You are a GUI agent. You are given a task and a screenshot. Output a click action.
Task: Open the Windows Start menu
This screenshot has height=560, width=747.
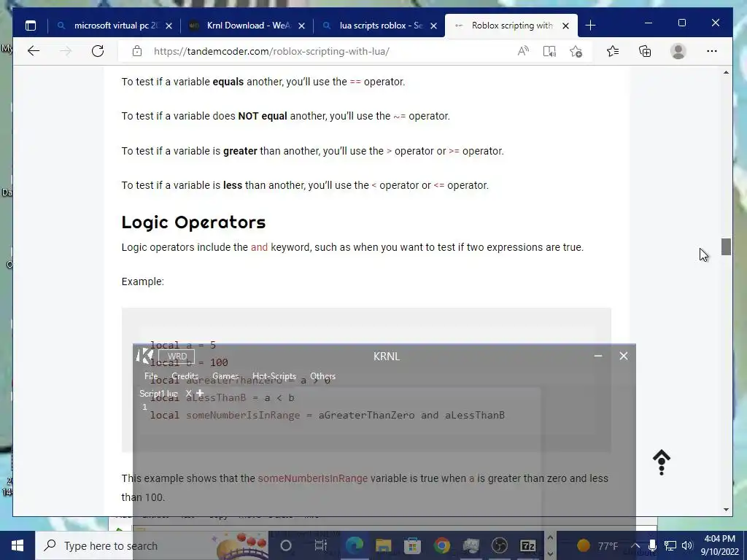point(18,545)
